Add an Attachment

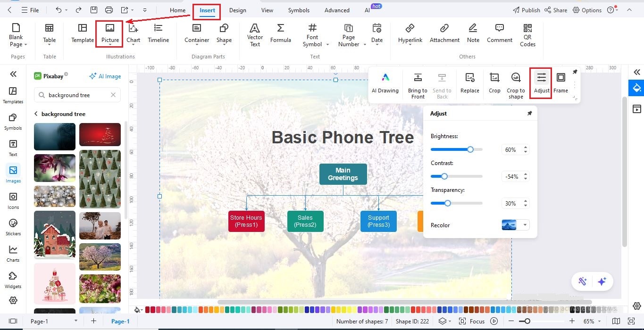click(x=444, y=34)
